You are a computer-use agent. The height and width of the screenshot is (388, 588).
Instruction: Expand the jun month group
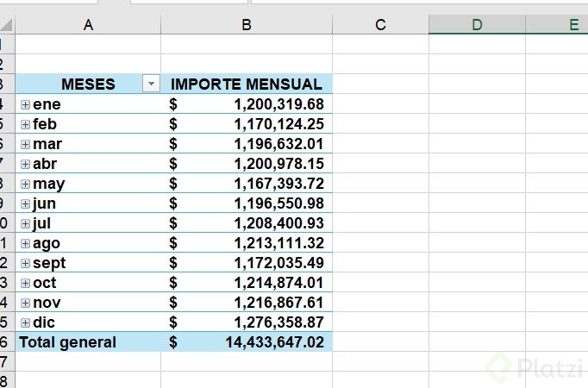coord(25,204)
